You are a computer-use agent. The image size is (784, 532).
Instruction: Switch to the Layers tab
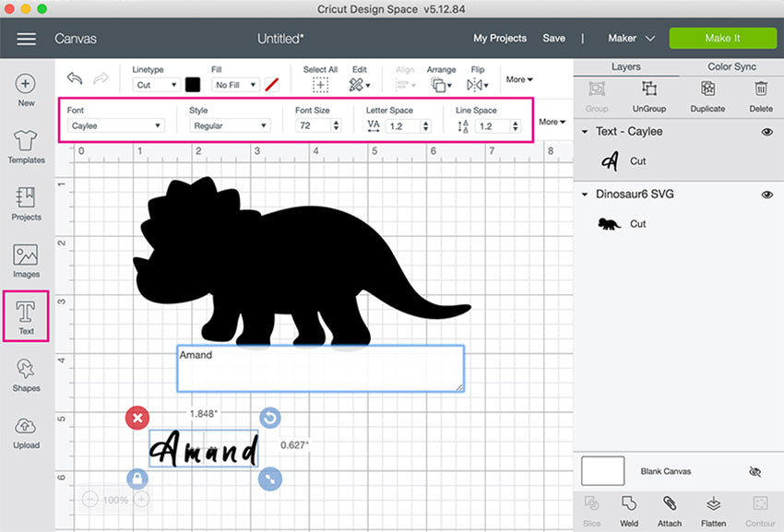pos(626,67)
